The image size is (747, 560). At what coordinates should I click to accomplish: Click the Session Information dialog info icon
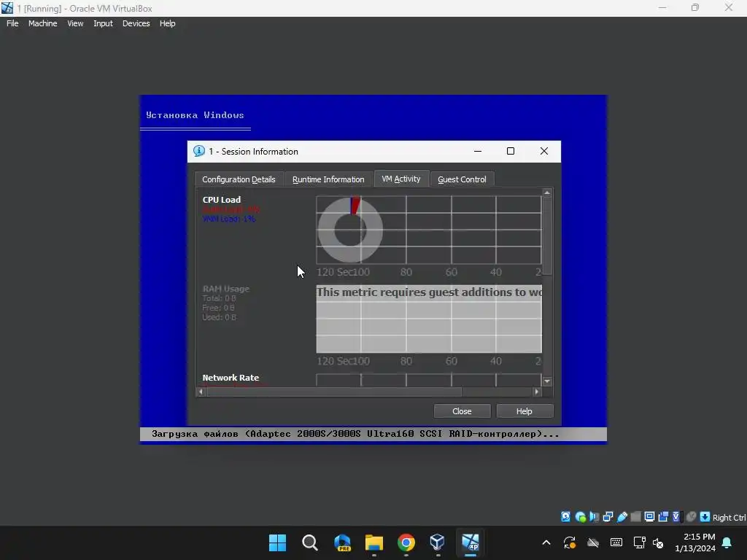(198, 151)
